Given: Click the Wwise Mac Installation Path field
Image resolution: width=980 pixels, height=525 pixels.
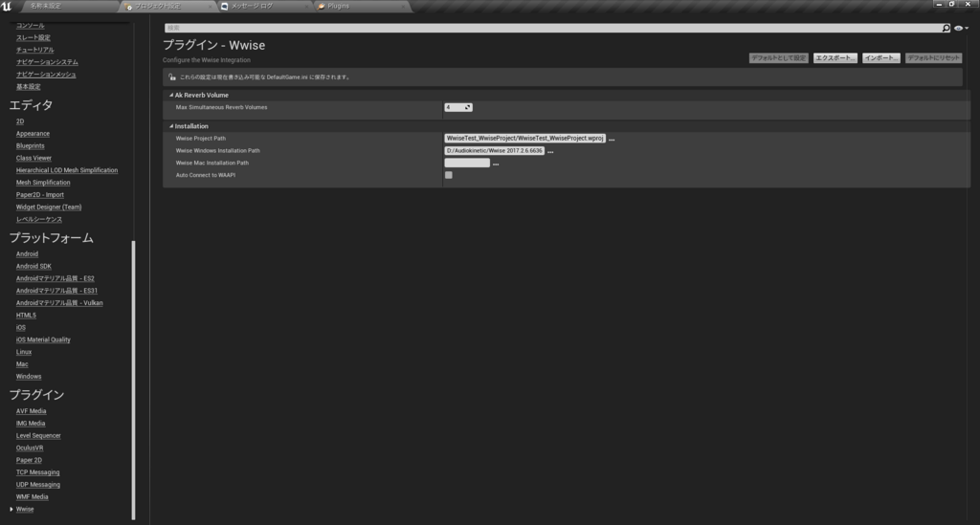Looking at the screenshot, I should click(467, 163).
